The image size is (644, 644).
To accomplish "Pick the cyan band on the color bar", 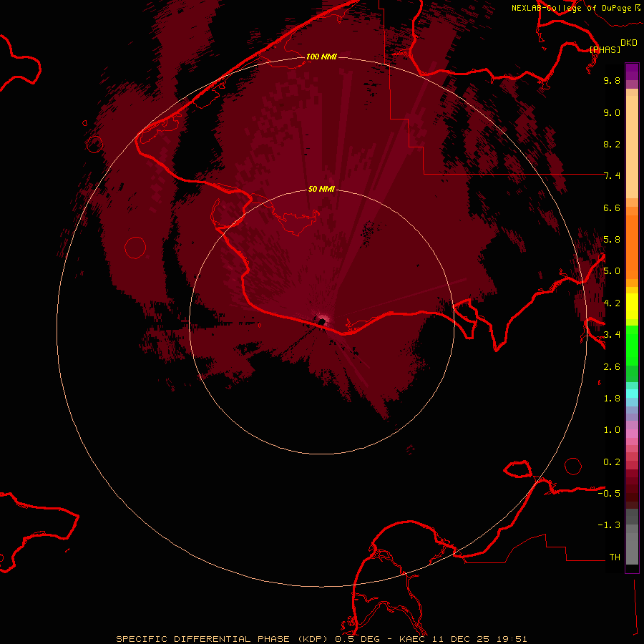I will [x=632, y=394].
